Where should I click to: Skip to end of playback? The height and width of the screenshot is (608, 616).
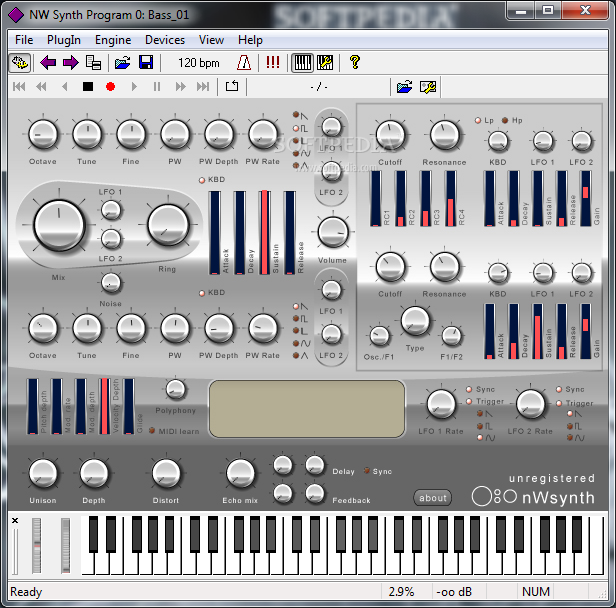click(x=203, y=86)
